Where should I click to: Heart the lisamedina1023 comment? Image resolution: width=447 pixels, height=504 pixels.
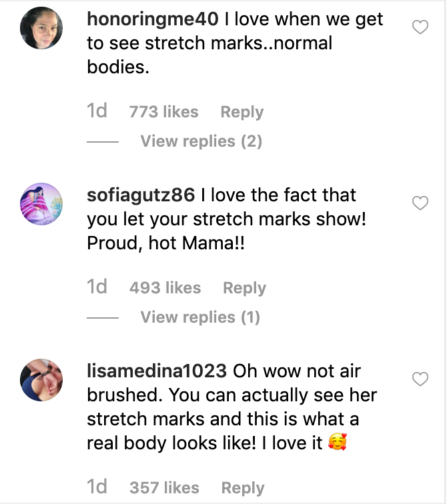click(x=420, y=379)
